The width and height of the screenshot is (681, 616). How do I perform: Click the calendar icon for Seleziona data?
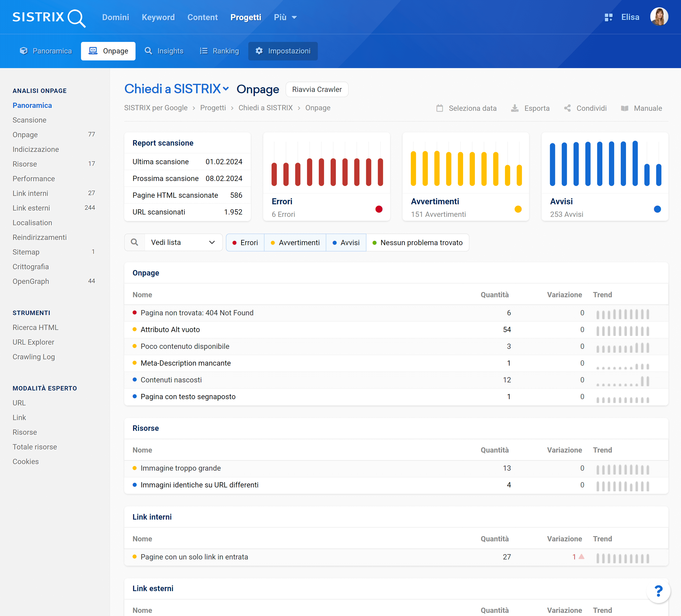440,108
